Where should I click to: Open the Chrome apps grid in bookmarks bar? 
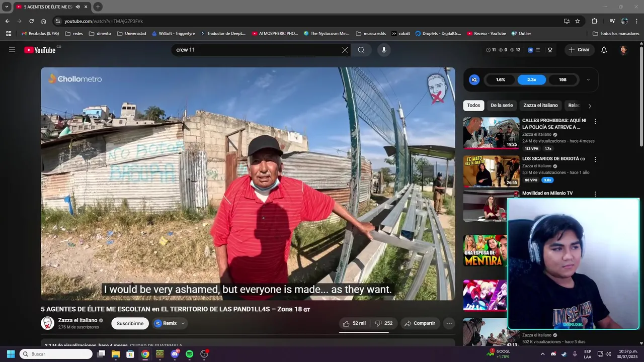coord(9,33)
